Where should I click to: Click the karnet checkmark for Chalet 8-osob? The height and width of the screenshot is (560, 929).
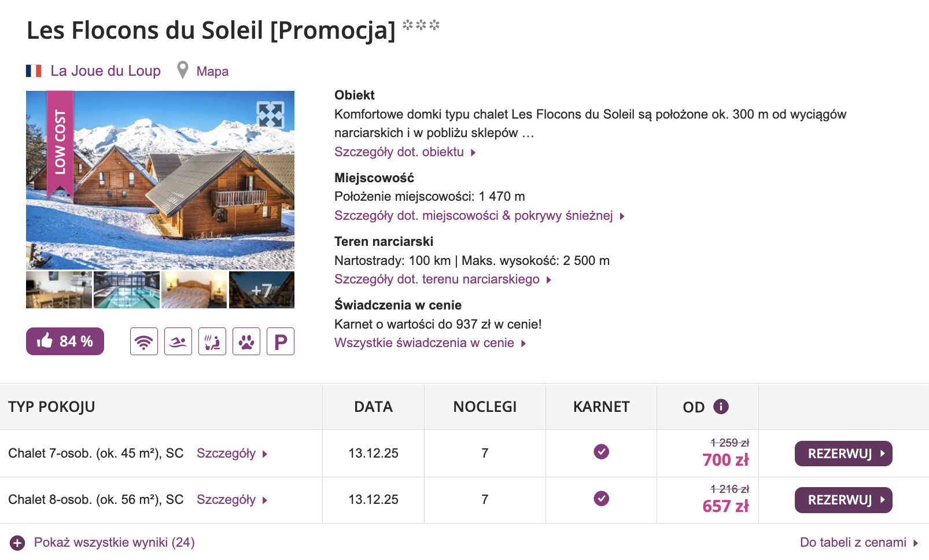pyautogui.click(x=602, y=499)
